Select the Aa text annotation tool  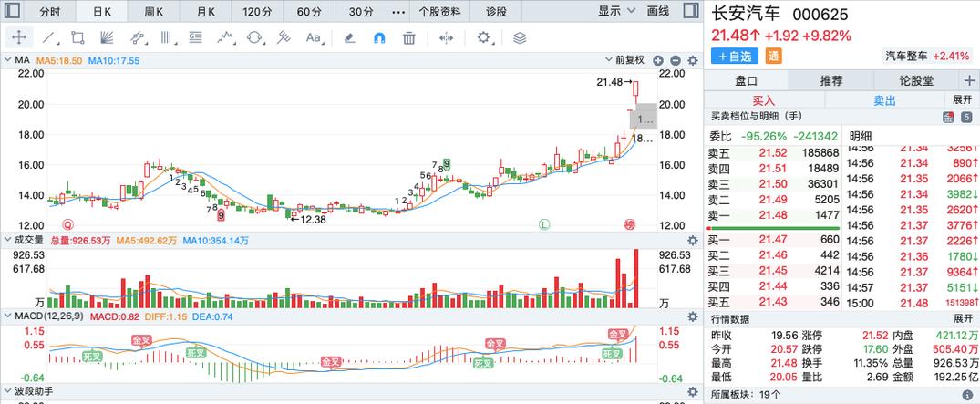[x=314, y=37]
